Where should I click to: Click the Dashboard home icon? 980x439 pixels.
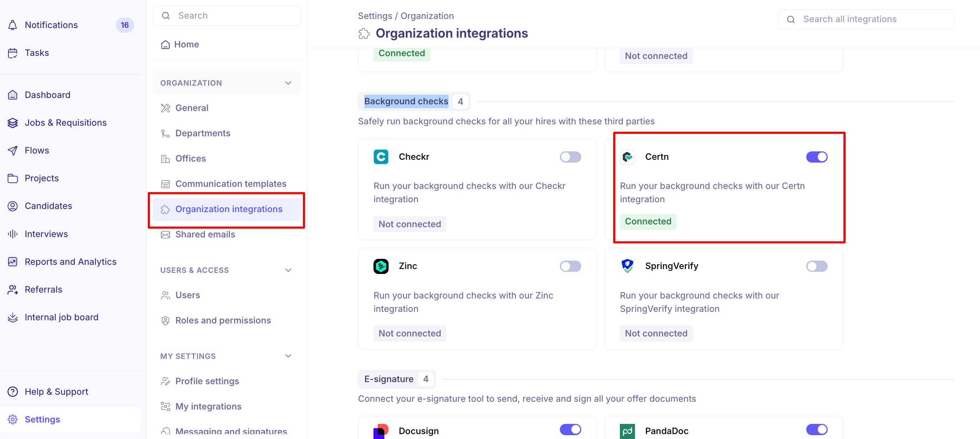(13, 95)
